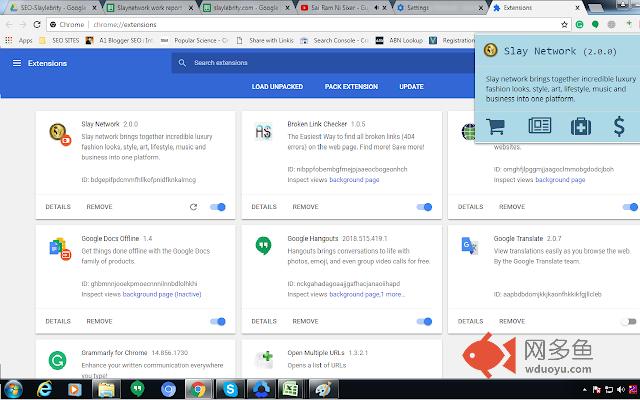Open the Windows Start menu
Screen dimensions: 640x400
point(13,389)
